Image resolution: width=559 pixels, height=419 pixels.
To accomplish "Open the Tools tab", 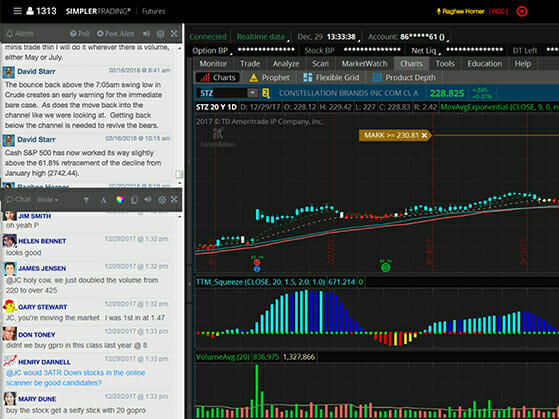I will coord(445,63).
